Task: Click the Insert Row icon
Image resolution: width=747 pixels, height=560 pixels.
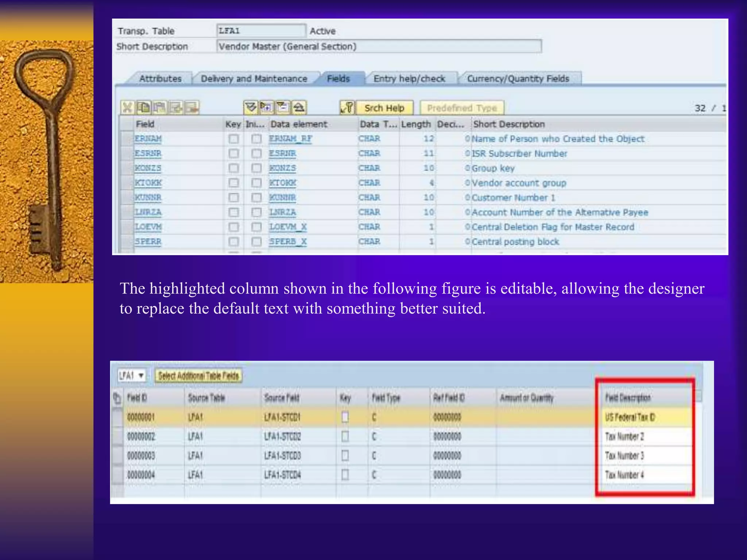Action: click(175, 108)
